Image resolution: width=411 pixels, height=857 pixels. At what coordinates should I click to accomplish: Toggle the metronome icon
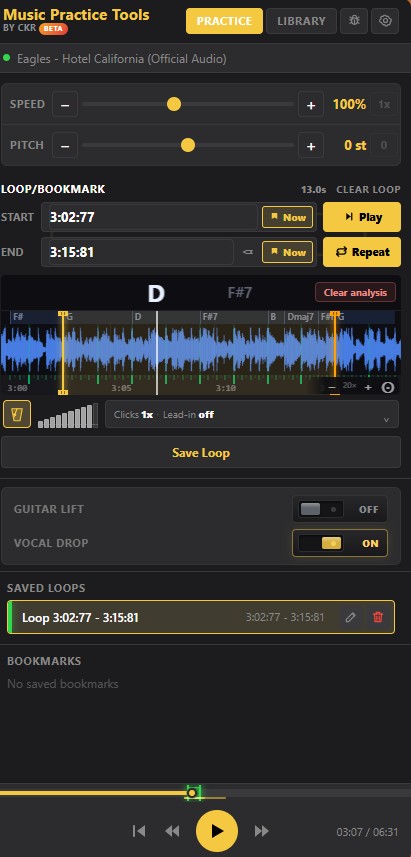point(17,414)
